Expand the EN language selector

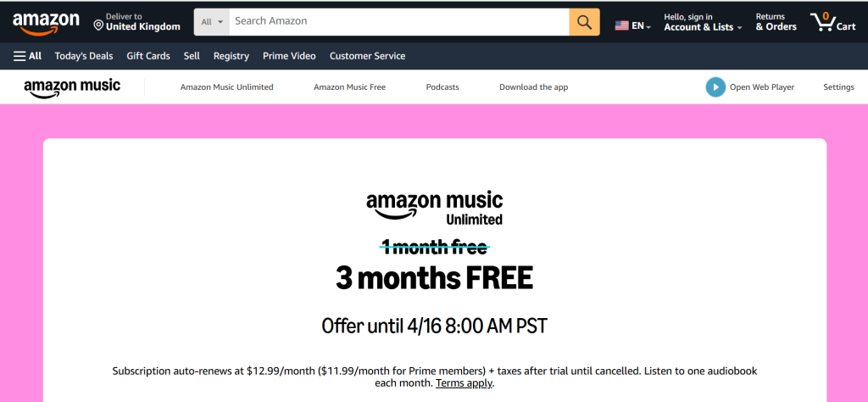(642, 26)
